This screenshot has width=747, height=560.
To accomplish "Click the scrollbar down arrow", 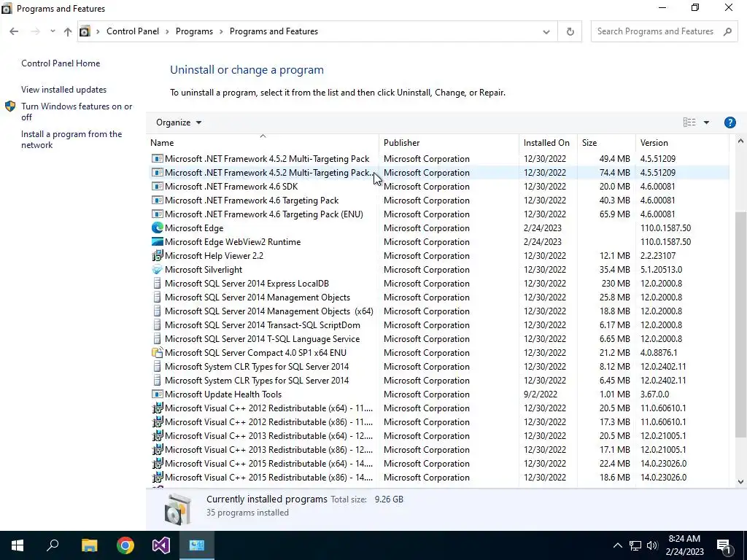I will coord(740,482).
